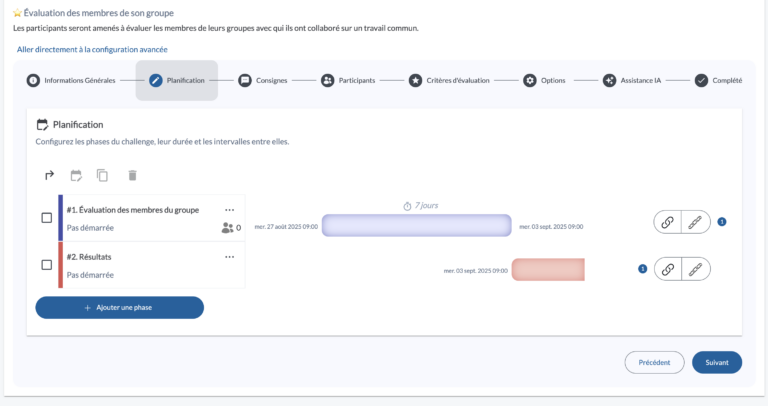Open three-dot menu of Résultats phase
This screenshot has width=768, height=406.
230,257
